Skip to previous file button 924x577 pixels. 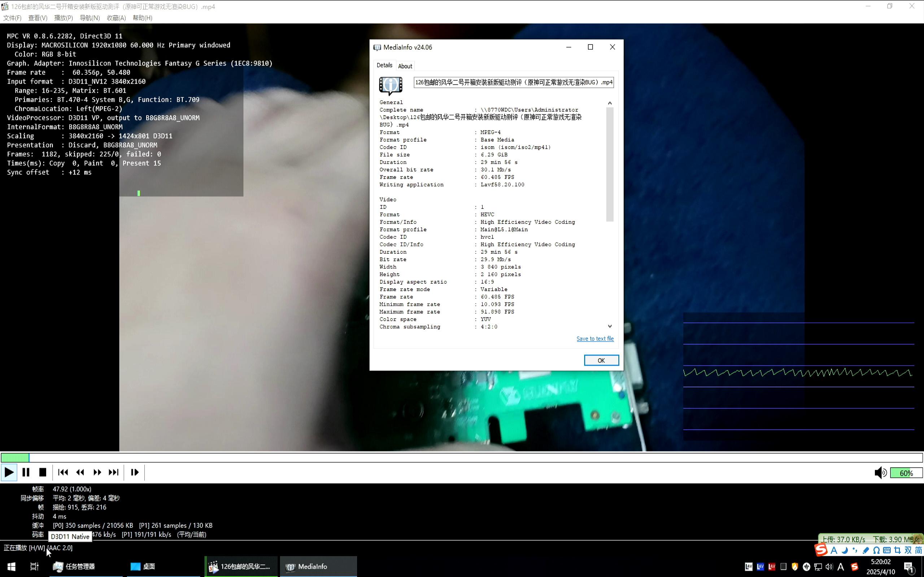point(63,472)
